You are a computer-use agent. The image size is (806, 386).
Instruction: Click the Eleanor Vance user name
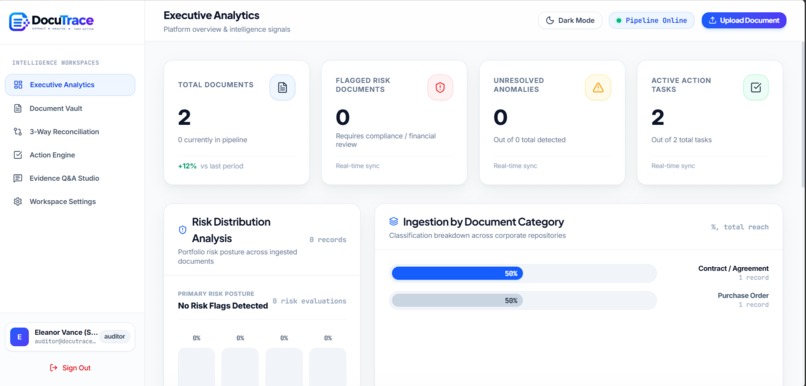pyautogui.click(x=66, y=332)
